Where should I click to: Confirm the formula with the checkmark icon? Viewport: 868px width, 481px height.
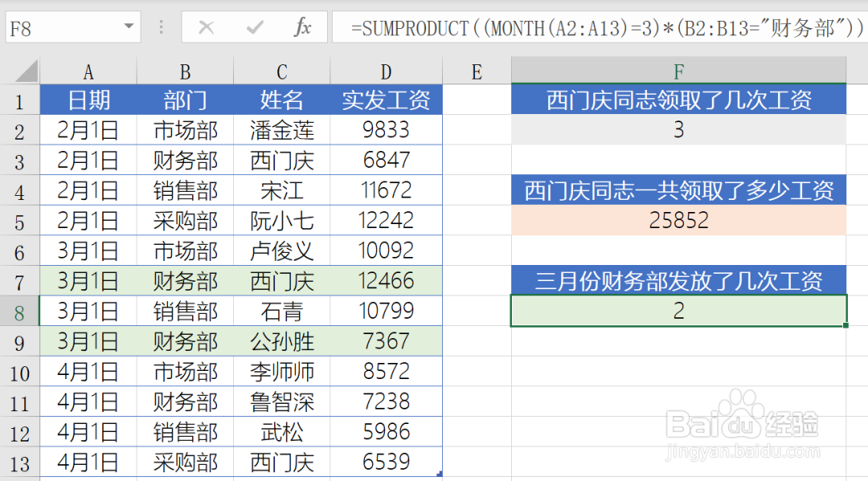click(x=255, y=27)
